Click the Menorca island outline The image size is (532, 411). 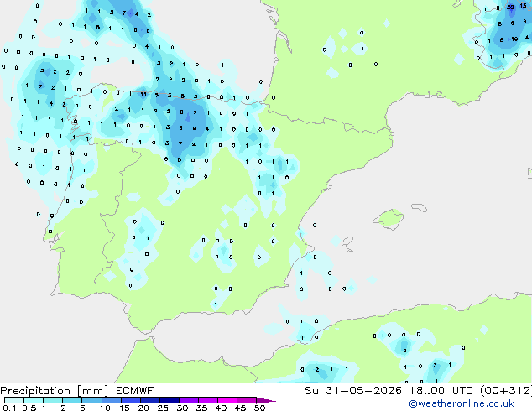tap(419, 207)
